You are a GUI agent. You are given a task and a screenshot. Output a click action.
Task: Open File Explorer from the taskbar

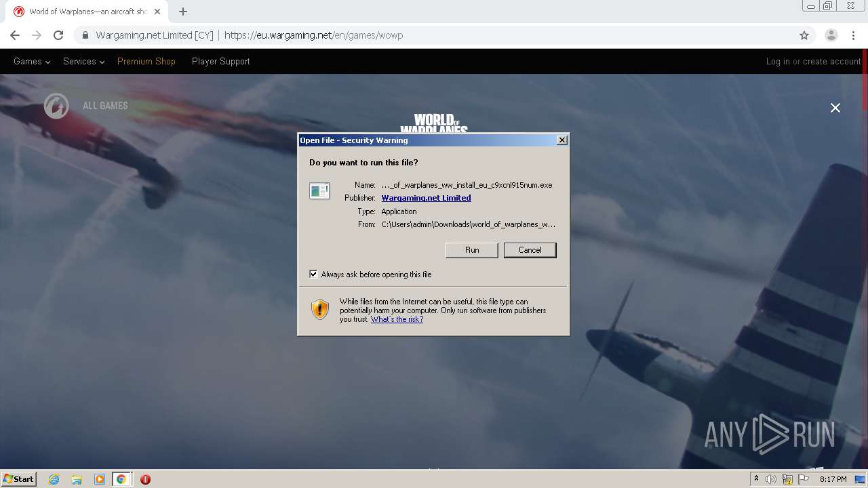click(77, 479)
